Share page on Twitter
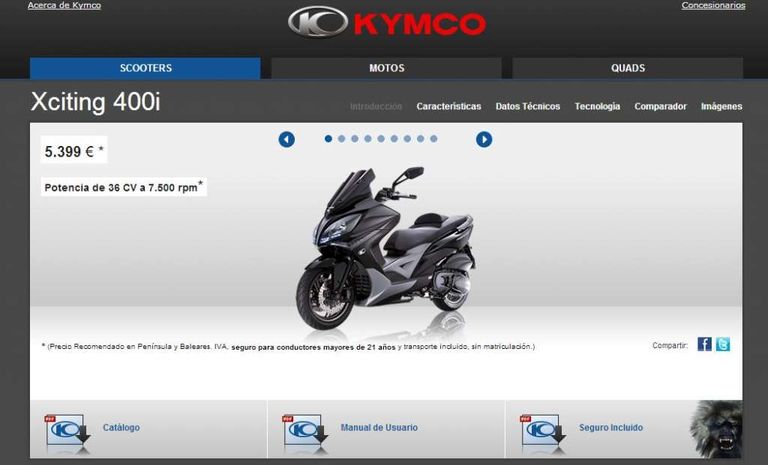 point(722,345)
